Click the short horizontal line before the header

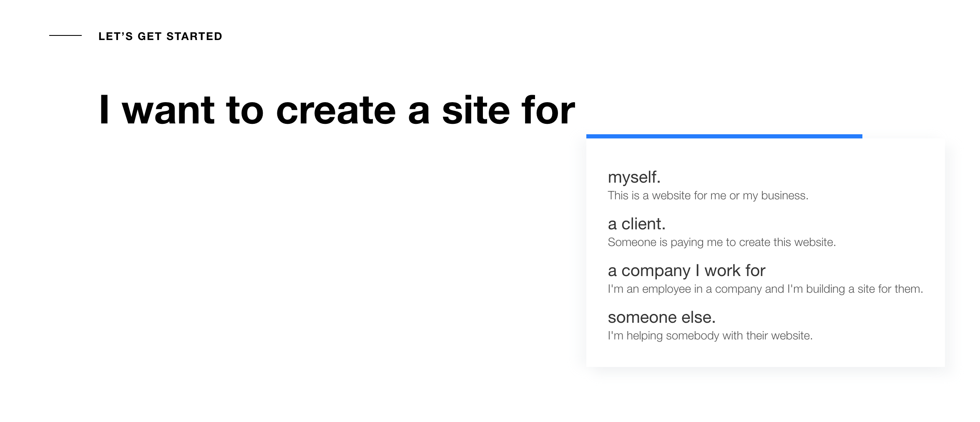65,37
